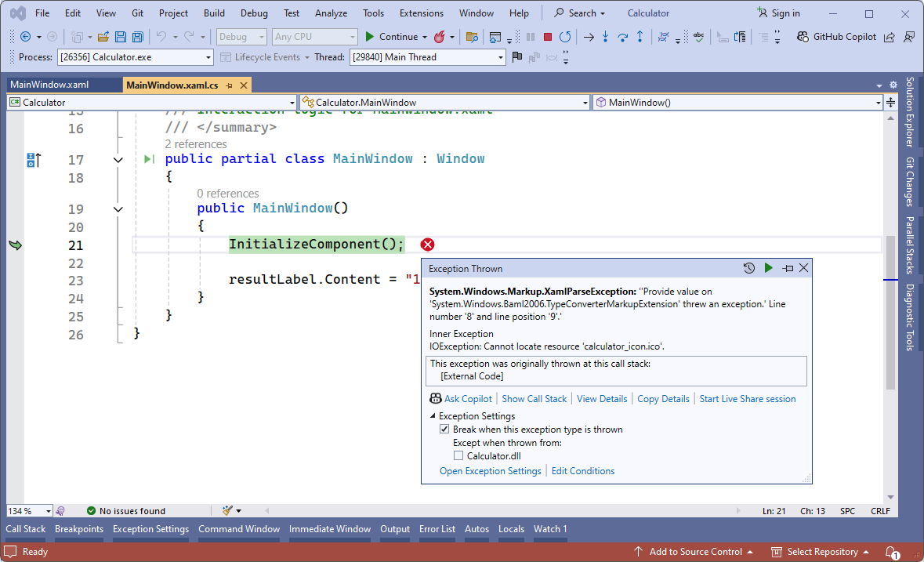Click the Step Over icon
The width and height of the screenshot is (924, 562).
(x=623, y=37)
